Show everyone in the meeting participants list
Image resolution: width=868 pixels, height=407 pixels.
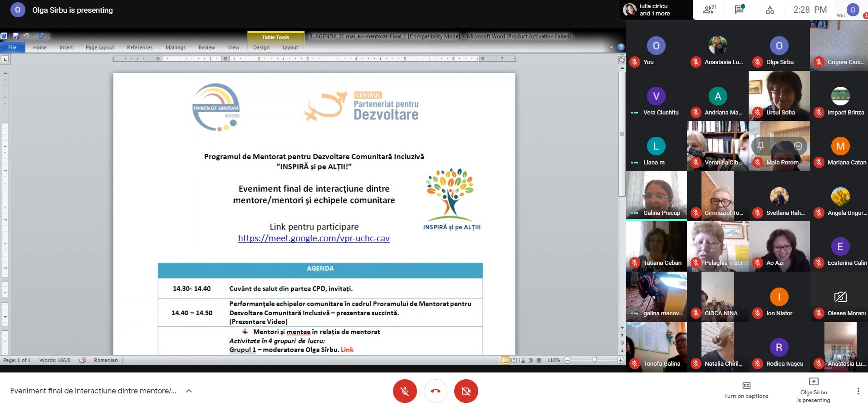pos(709,10)
